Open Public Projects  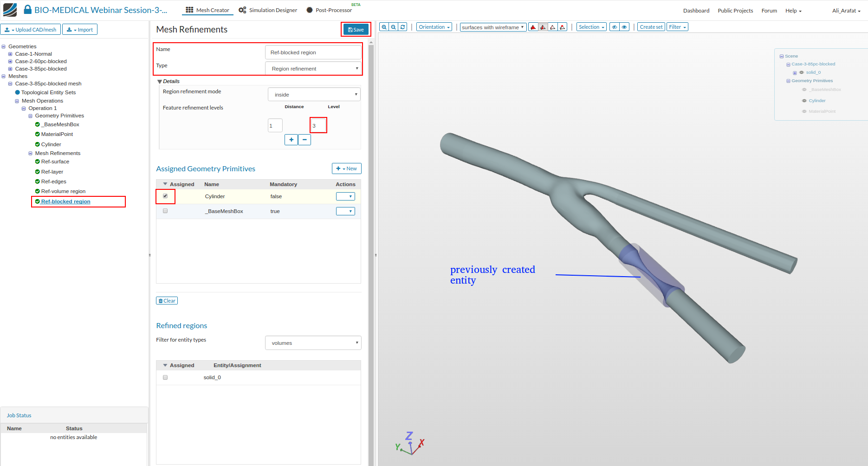click(x=735, y=11)
